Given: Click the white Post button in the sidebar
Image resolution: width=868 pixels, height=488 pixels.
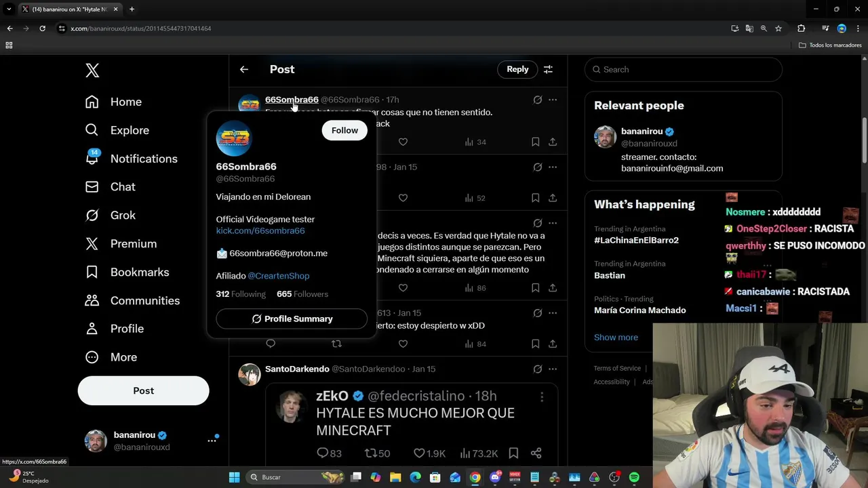Looking at the screenshot, I should click(x=143, y=390).
